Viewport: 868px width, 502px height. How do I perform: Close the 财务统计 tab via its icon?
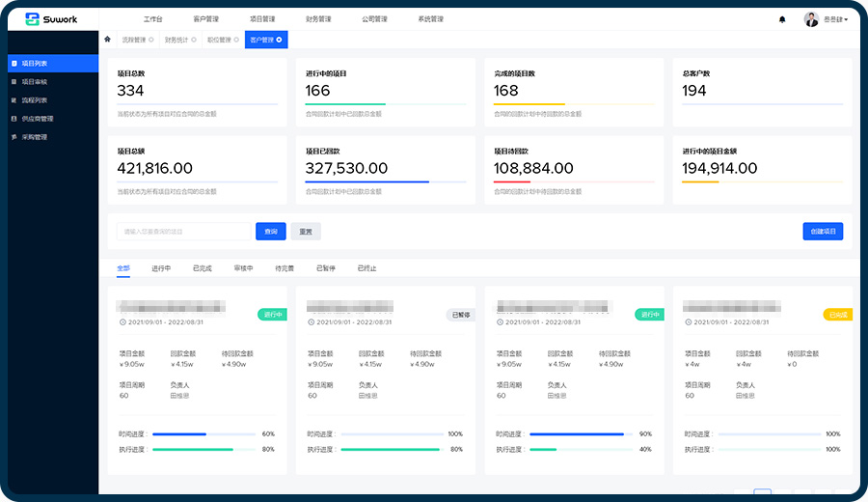[194, 40]
